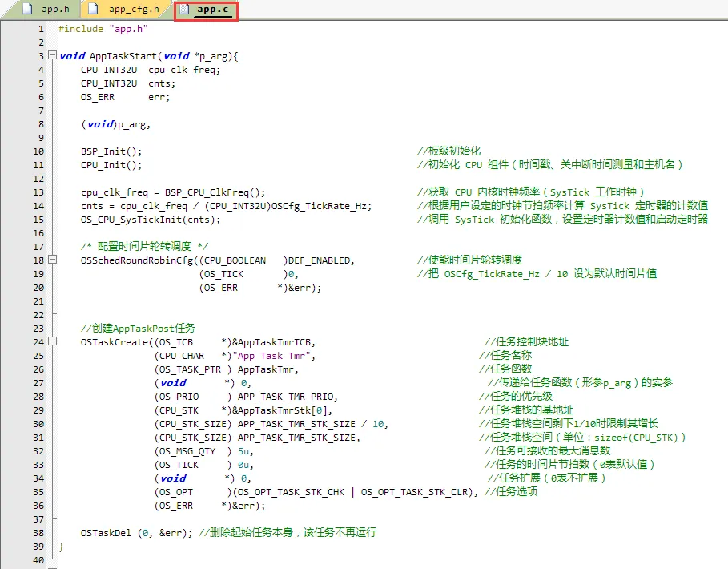Click line number 1 in the gutter
Viewport: 728px width, 569px height.
pyautogui.click(x=41, y=29)
